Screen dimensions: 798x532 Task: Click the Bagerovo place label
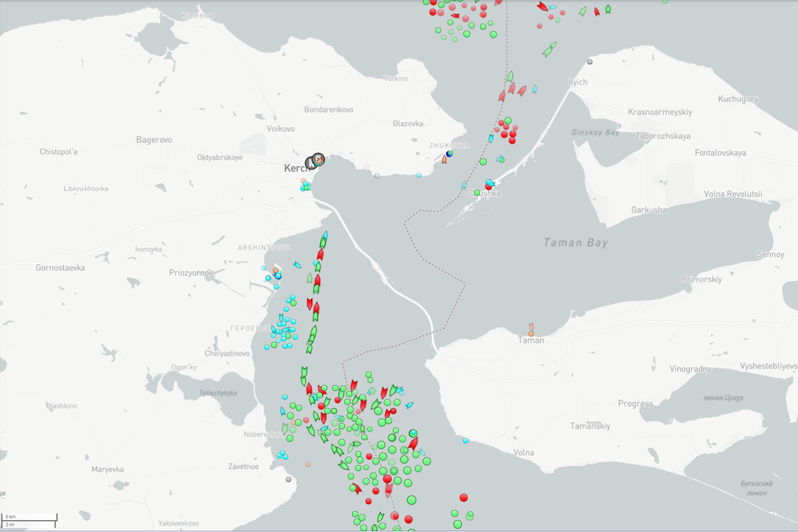(x=154, y=140)
